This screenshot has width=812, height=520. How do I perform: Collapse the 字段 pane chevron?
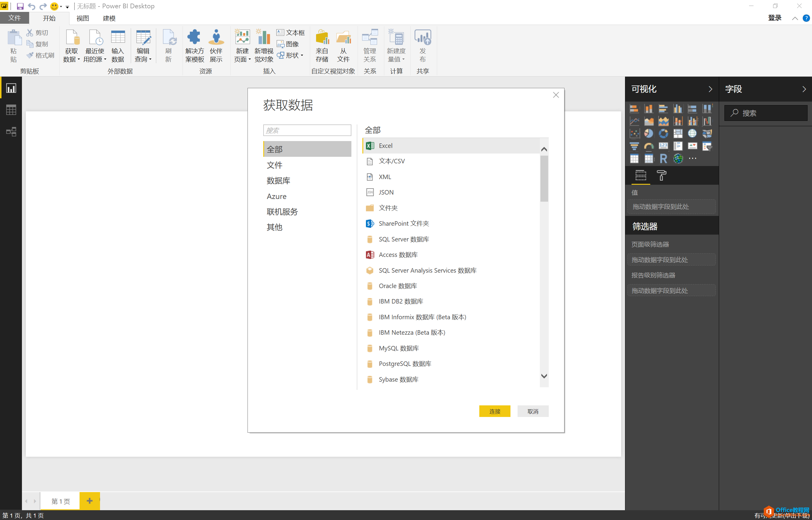[x=804, y=89]
